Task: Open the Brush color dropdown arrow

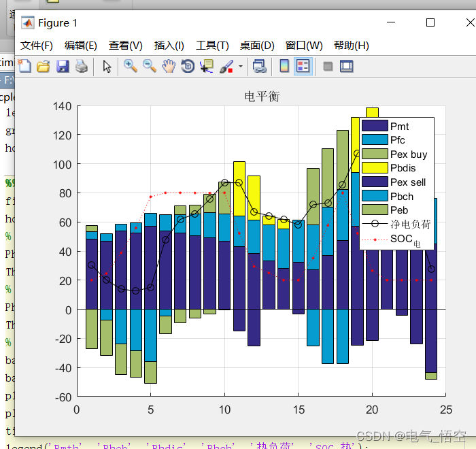Action: click(241, 66)
